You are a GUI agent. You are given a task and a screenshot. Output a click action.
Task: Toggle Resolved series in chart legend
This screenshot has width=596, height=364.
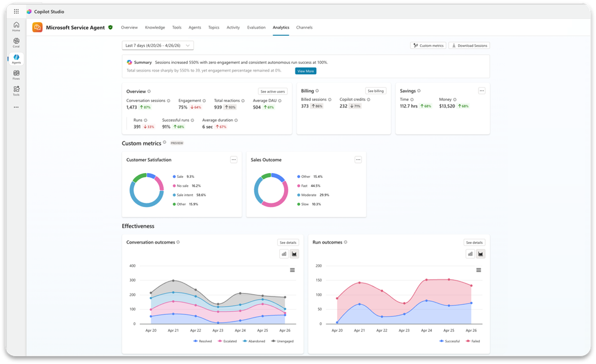(203, 341)
